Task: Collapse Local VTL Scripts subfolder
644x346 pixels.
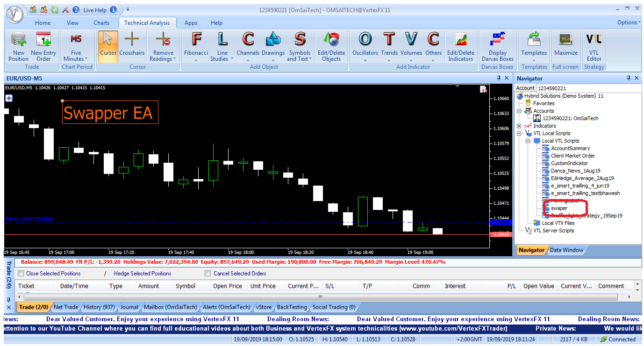Action: click(528, 141)
